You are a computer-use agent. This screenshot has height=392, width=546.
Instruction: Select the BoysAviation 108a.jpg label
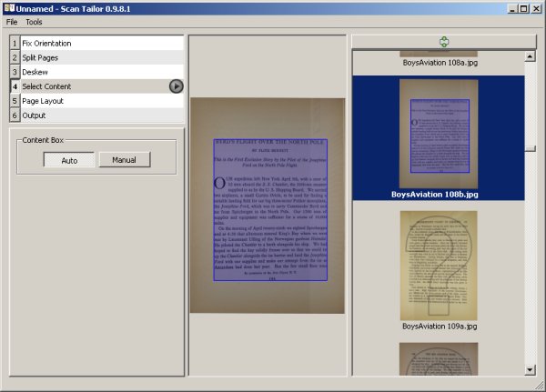click(x=440, y=63)
